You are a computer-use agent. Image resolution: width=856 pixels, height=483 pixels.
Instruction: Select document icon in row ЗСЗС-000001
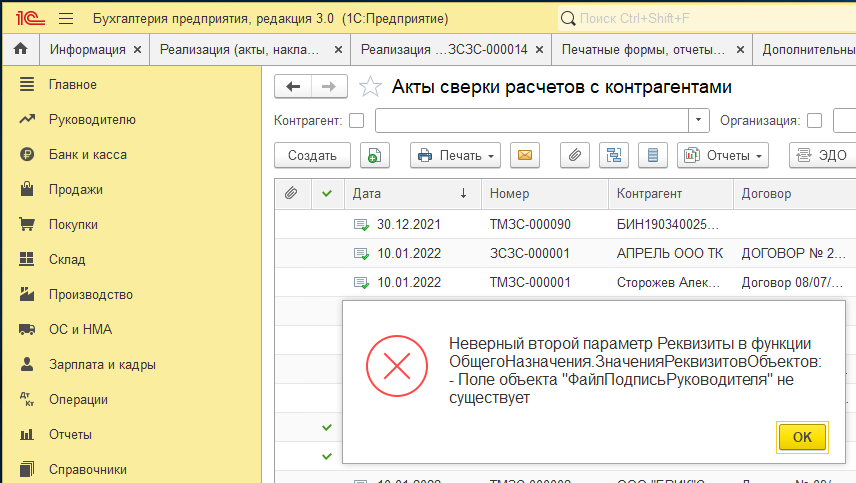coord(361,253)
